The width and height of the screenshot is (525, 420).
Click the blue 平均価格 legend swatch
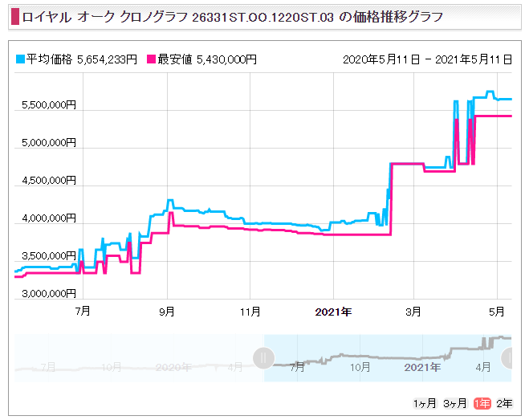(20, 59)
